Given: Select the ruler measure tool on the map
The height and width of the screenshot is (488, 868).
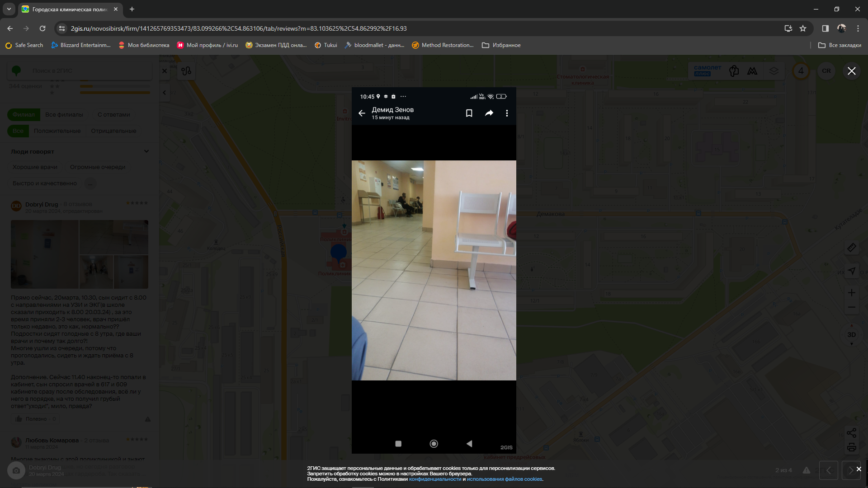Looking at the screenshot, I should pyautogui.click(x=852, y=248).
